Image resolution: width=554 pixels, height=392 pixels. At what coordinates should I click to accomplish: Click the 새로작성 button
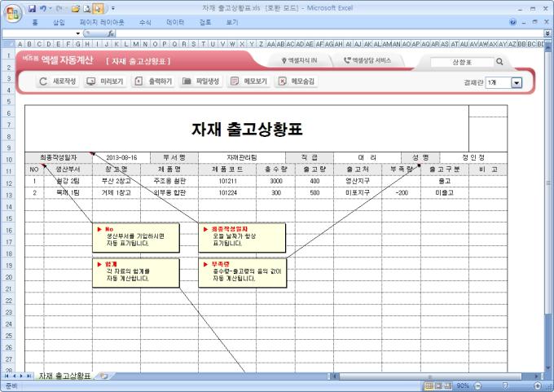(58, 81)
